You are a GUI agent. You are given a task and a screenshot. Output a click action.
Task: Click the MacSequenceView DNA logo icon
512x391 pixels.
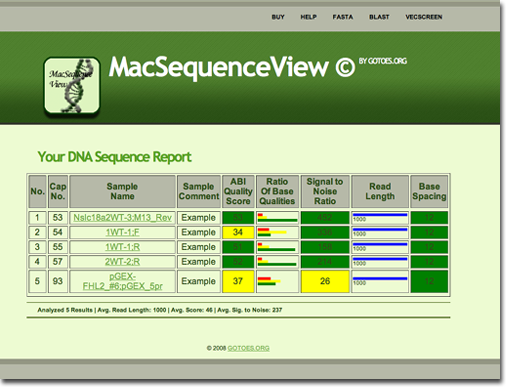click(x=72, y=86)
